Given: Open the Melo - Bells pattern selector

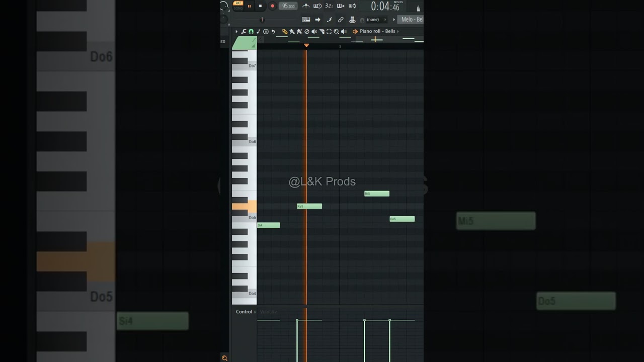Looking at the screenshot, I should 411,20.
